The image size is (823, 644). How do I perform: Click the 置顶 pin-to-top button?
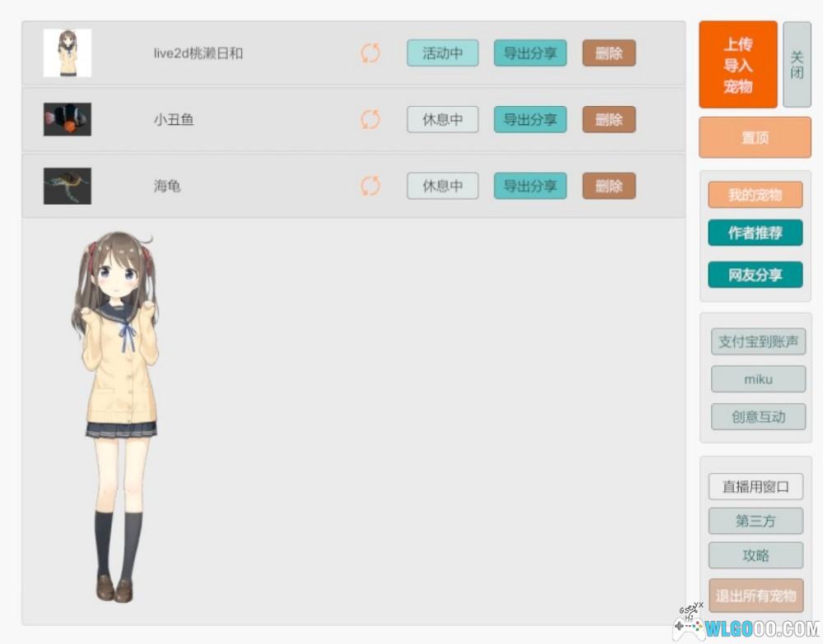755,137
